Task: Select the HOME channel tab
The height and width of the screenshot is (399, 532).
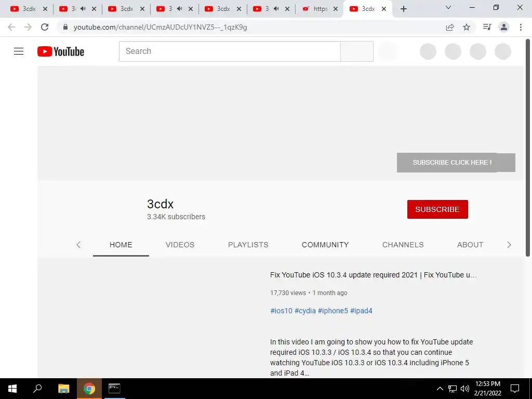Action: [121, 245]
